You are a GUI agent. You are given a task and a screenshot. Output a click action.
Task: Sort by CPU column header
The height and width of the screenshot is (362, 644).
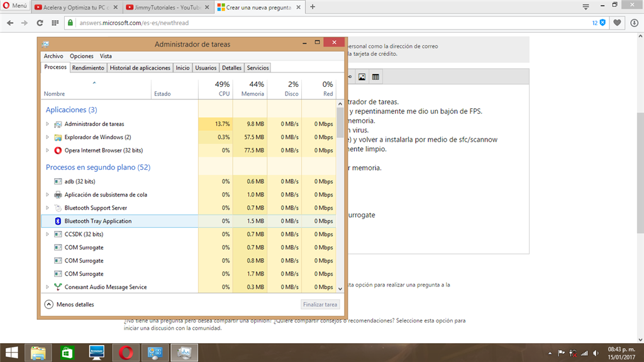pyautogui.click(x=216, y=89)
